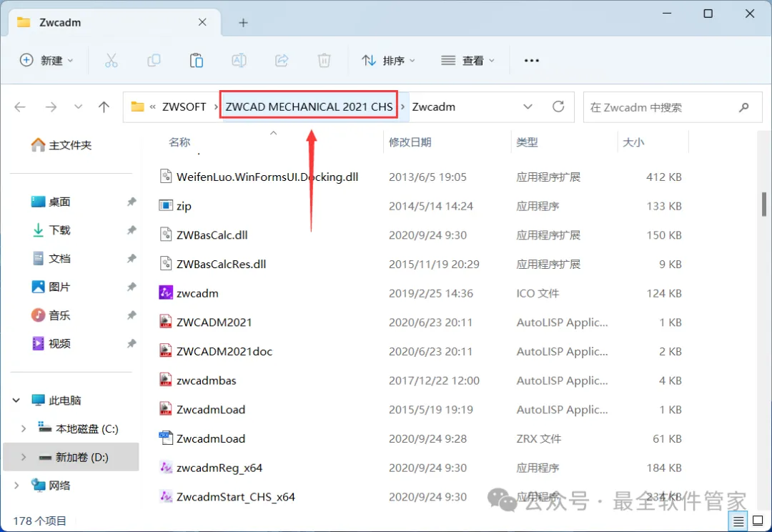Unpin 下载 from quick access
This screenshot has width=772, height=532.
pos(132,230)
